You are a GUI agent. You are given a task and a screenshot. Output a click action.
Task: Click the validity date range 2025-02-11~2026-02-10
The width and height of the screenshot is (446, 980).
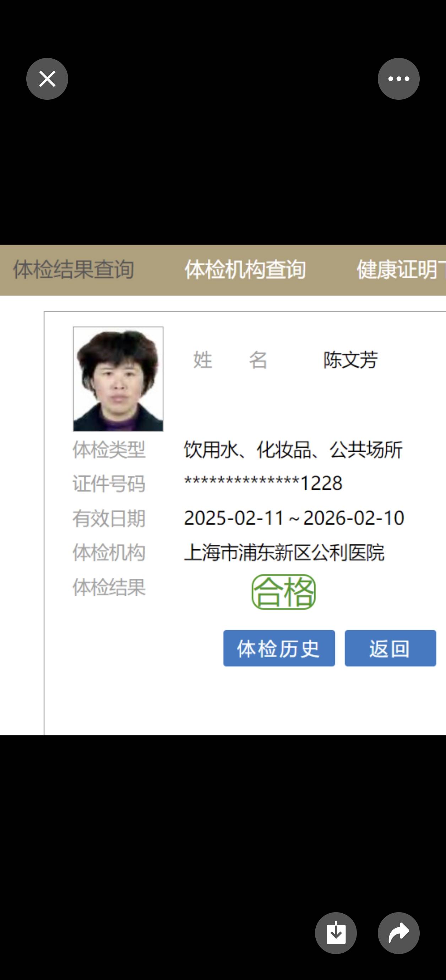click(x=294, y=518)
